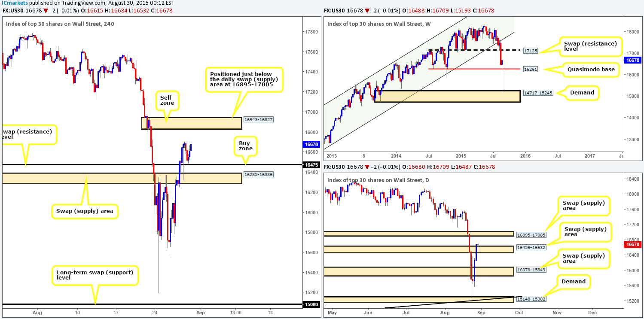This screenshot has height=319, width=644.
Task: Click the 'Swap (supply) area' callout on 240 chart
Action: pyautogui.click(x=85, y=211)
